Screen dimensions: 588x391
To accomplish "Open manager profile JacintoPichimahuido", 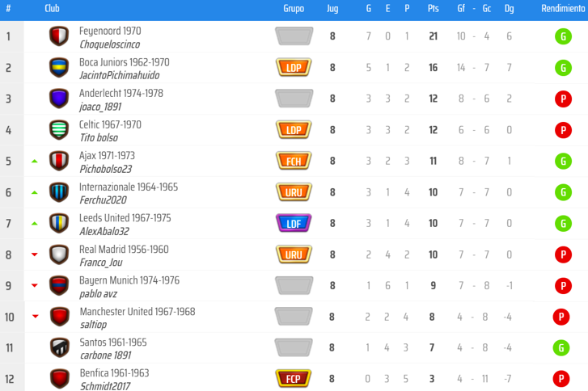I will pos(119,75).
